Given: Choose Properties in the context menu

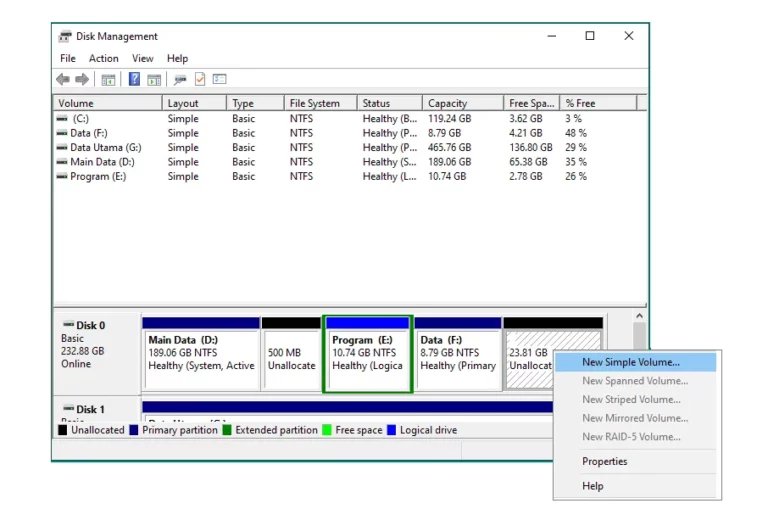Looking at the screenshot, I should pos(636,461).
